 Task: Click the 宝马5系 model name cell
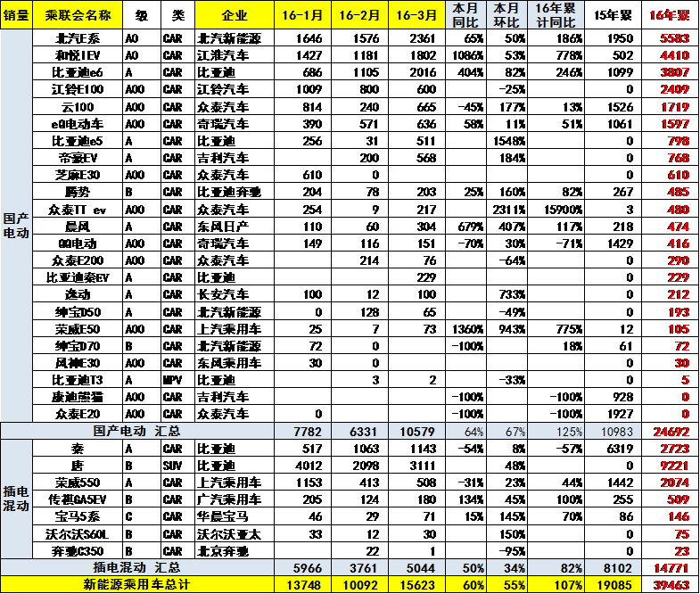[78, 516]
